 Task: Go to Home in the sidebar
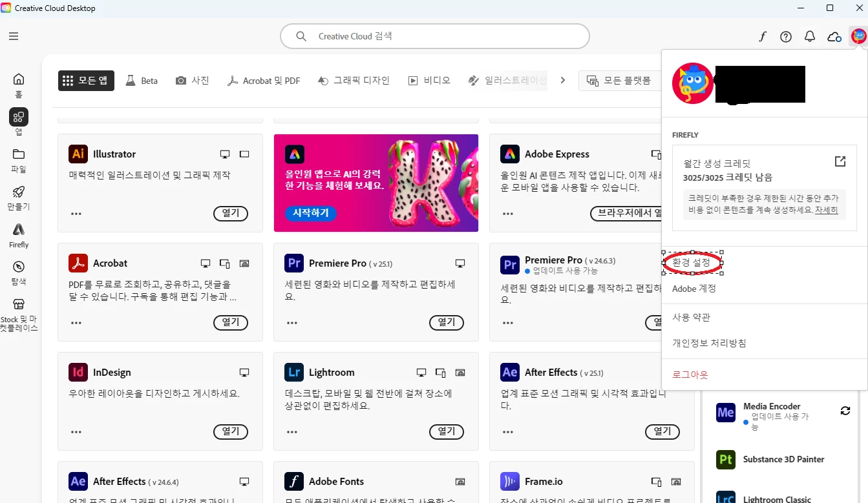tap(19, 84)
